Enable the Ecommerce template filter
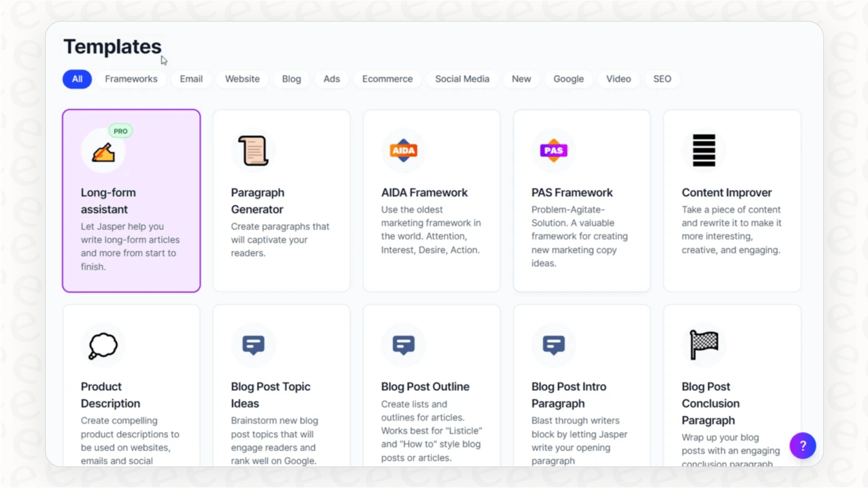The image size is (868, 488). coord(388,79)
